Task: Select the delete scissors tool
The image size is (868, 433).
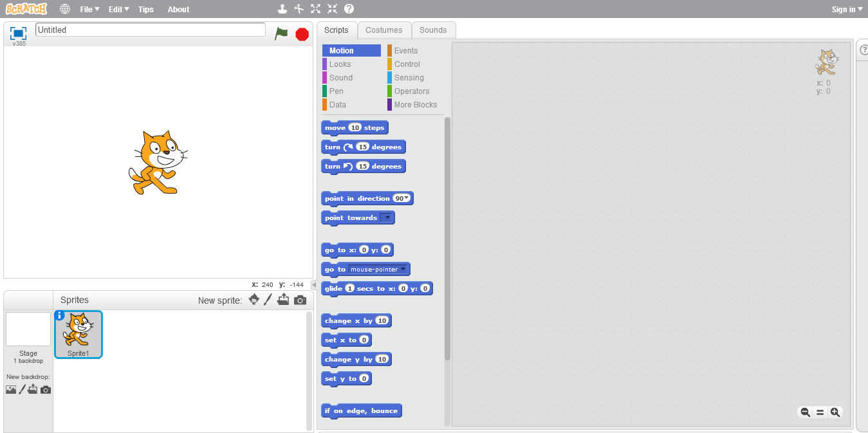Action: click(x=299, y=8)
